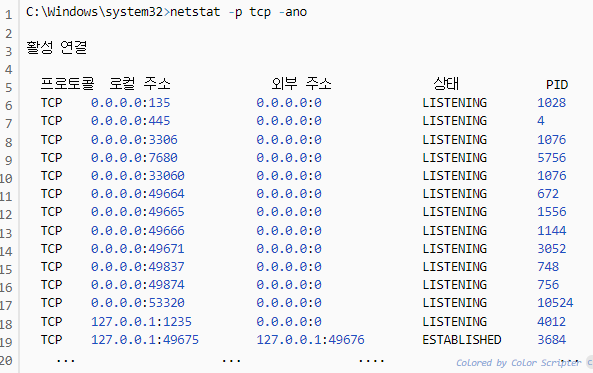The height and width of the screenshot is (373, 593).
Task: Select PID value "4012"
Action: (x=551, y=322)
